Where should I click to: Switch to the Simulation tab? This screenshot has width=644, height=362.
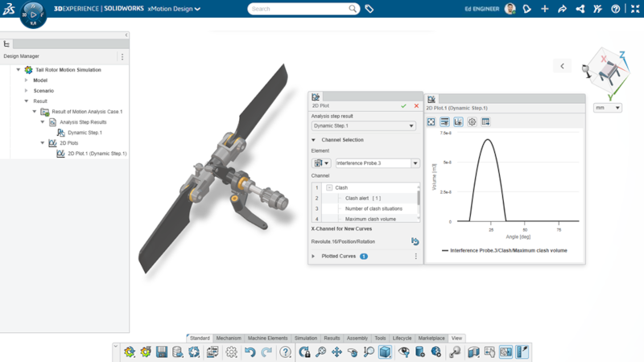coord(305,339)
